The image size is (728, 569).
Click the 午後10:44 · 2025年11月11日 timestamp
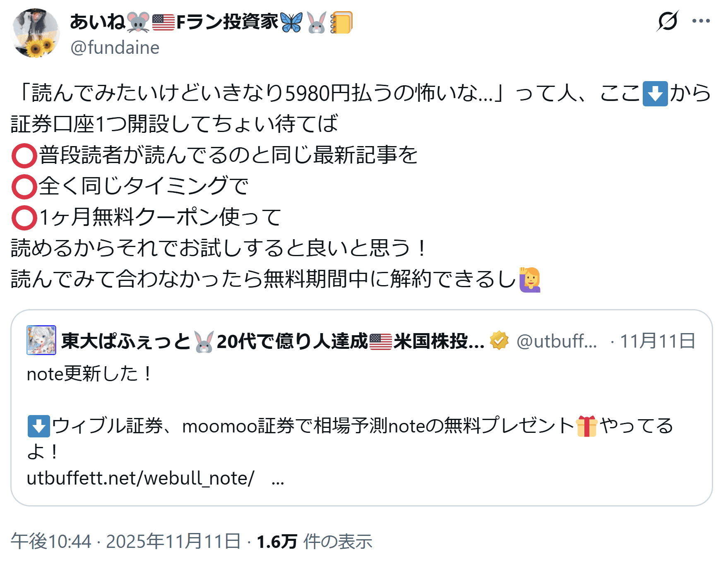pyautogui.click(x=125, y=541)
